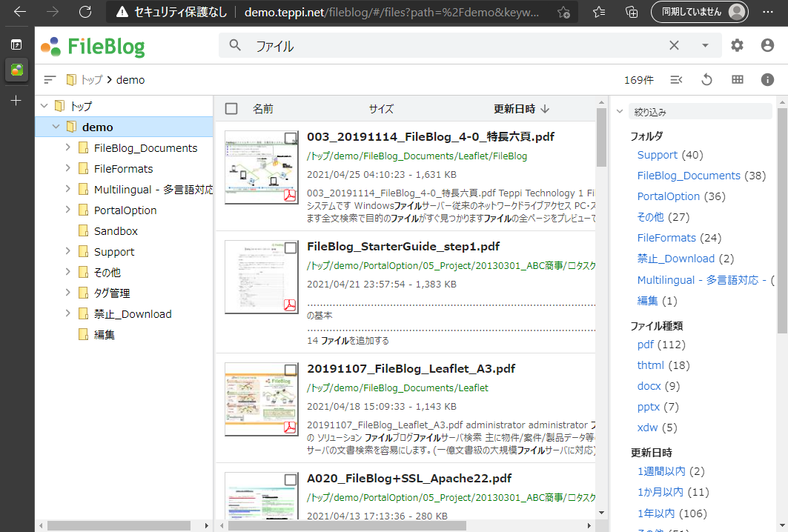Toggle the folder tree panel icon
788x532 pixels.
pos(50,79)
